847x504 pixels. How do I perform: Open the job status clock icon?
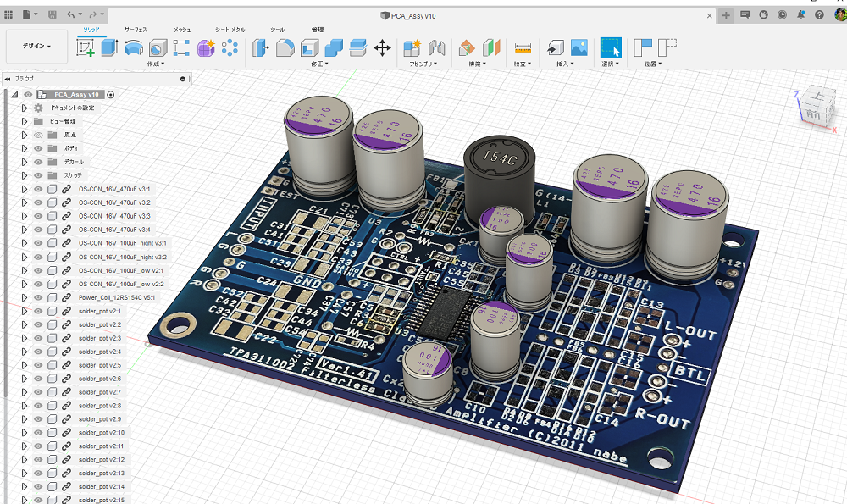click(x=782, y=15)
